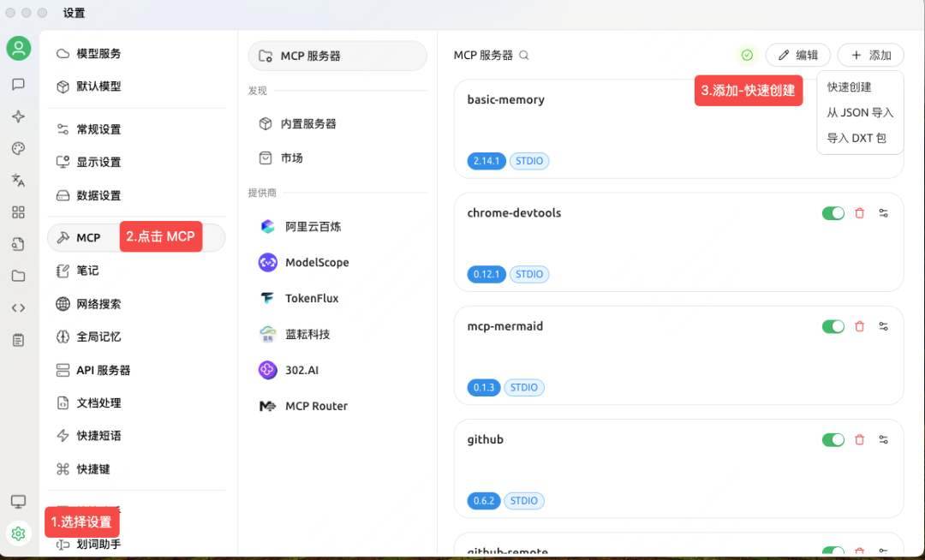Delete the chrome-devtools server
925x560 pixels.
click(x=859, y=212)
